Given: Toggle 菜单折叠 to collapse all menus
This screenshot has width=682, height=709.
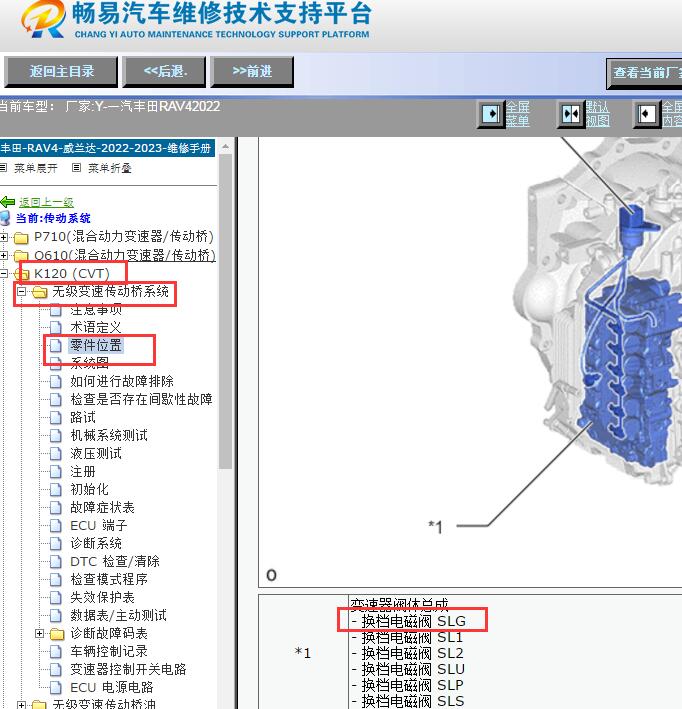Looking at the screenshot, I should point(103,168).
